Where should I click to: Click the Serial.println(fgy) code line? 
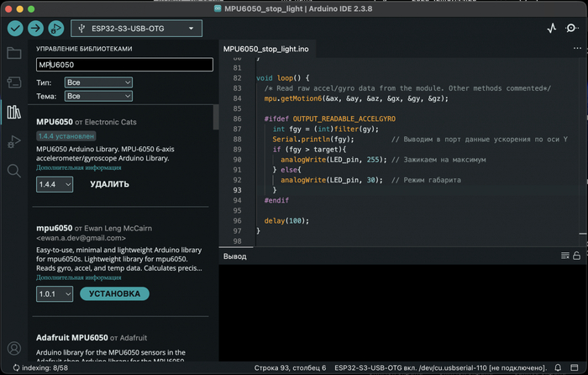click(313, 140)
